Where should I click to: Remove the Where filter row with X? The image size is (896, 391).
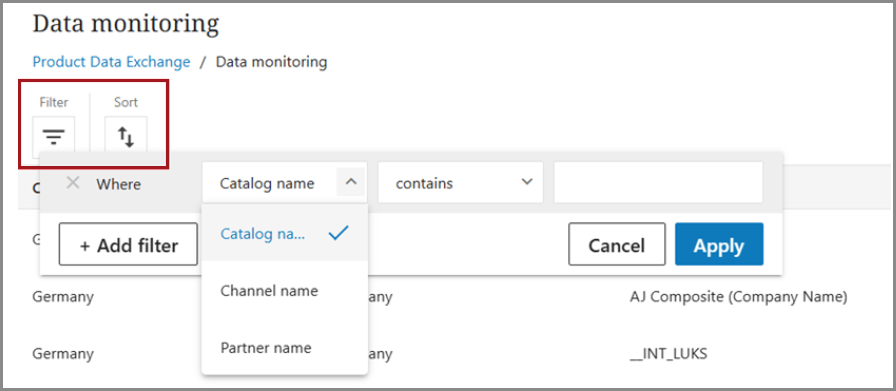pos(73,183)
